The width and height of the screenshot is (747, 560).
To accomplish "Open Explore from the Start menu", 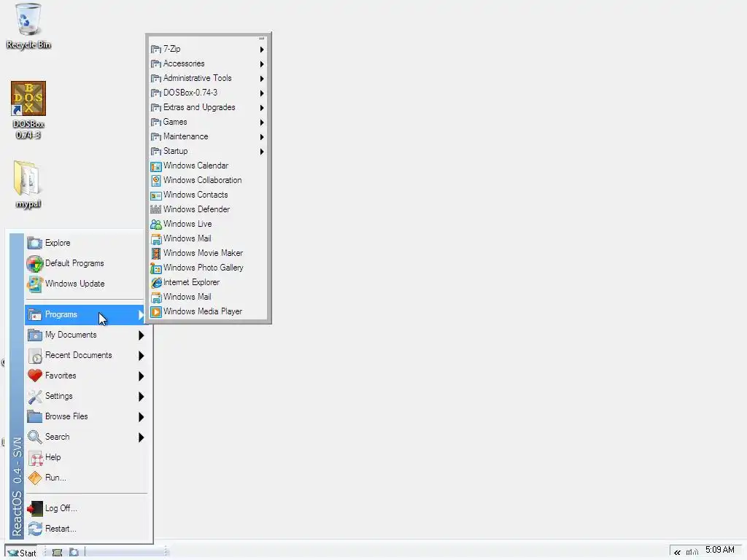I will click(85, 243).
